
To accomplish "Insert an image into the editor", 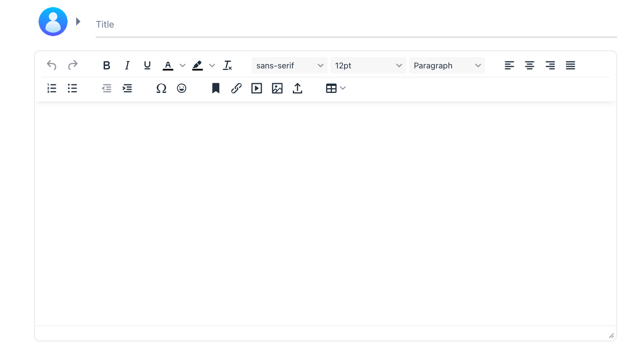I will (277, 89).
